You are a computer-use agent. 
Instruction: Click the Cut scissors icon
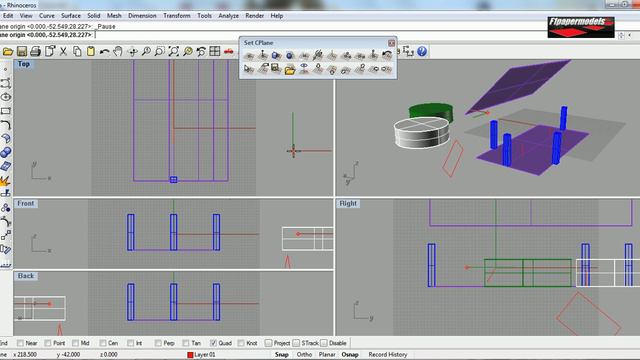[63, 51]
